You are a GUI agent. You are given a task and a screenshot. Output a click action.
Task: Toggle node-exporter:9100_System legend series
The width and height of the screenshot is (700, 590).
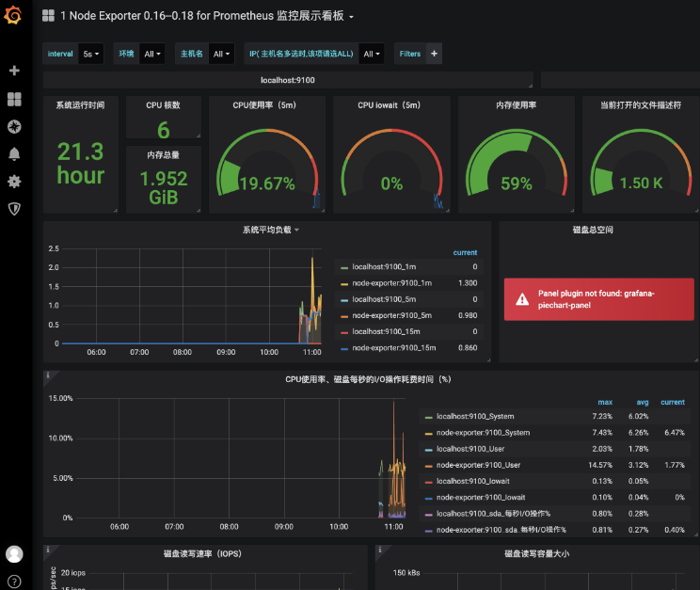(x=483, y=432)
